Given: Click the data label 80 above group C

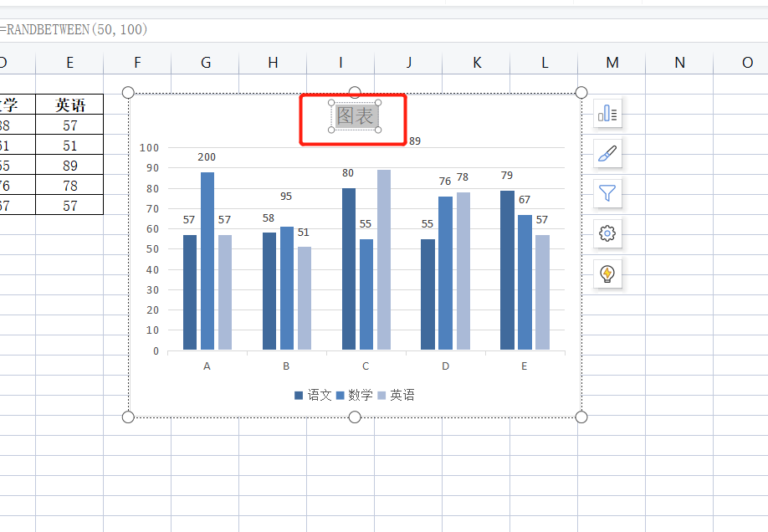Looking at the screenshot, I should click(x=348, y=173).
